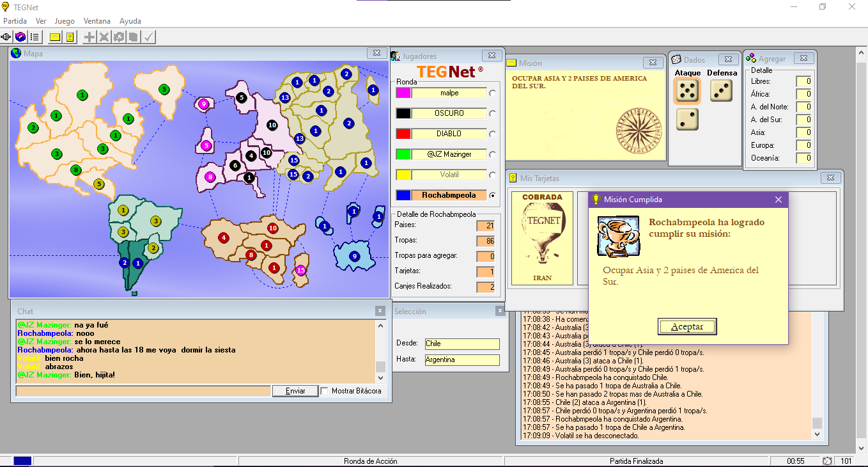The height and width of the screenshot is (467, 868).
Task: Click the defense die showing three
Action: click(721, 90)
